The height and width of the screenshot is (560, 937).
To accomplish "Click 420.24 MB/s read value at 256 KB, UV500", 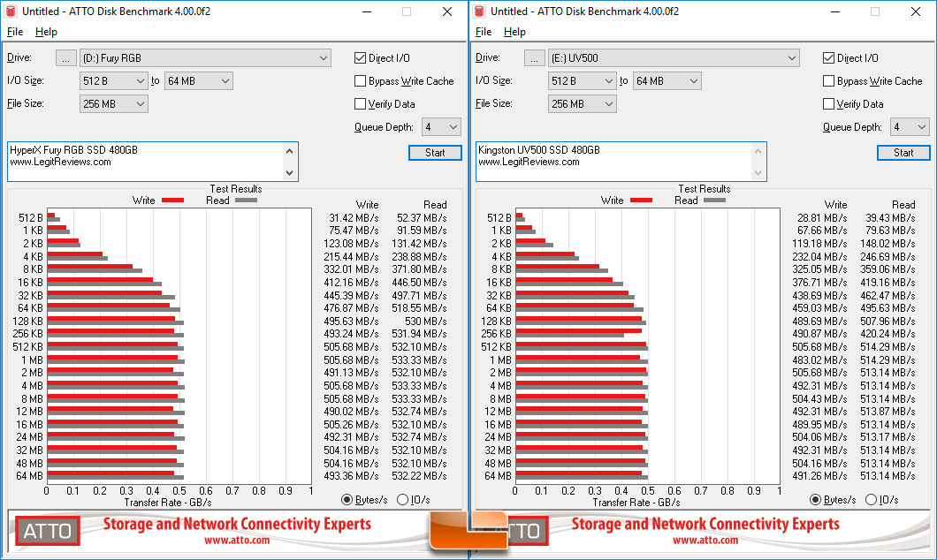I will [887, 334].
